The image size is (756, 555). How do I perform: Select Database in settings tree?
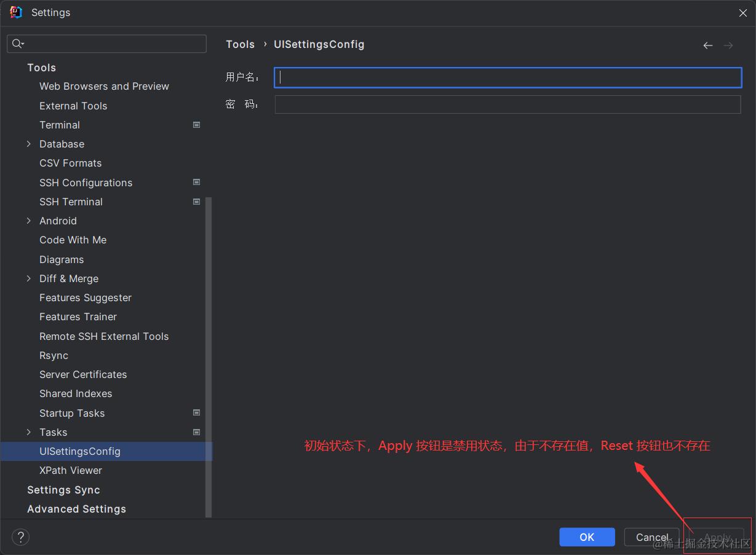point(62,144)
